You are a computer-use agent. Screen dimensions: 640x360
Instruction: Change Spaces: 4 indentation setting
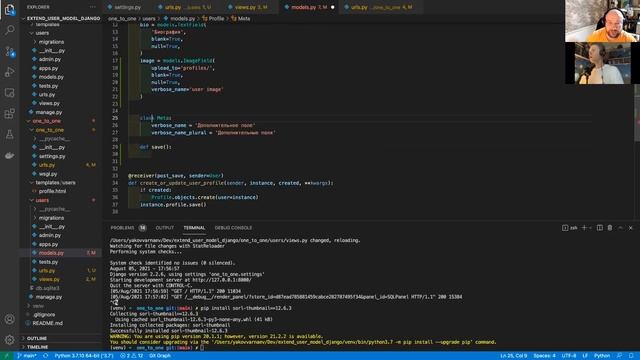pyautogui.click(x=544, y=356)
